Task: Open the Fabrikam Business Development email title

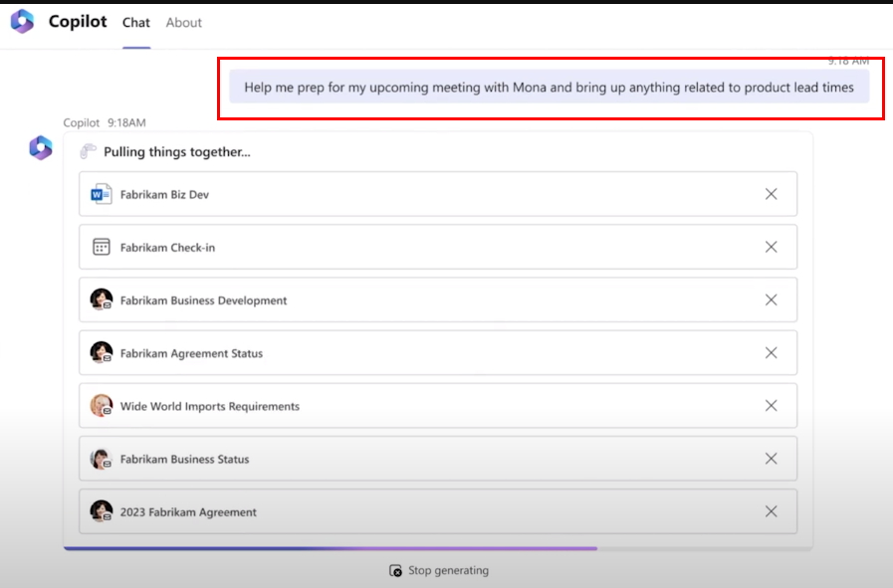Action: [x=203, y=300]
